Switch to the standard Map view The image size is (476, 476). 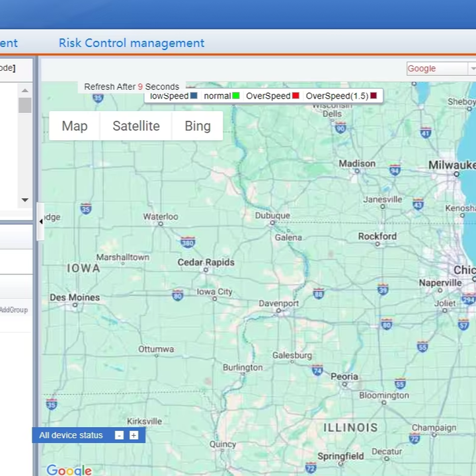pyautogui.click(x=74, y=126)
